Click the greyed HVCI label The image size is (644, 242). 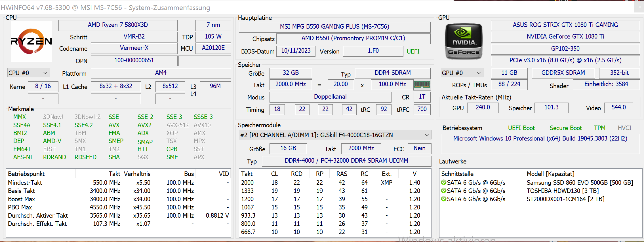[625, 128]
